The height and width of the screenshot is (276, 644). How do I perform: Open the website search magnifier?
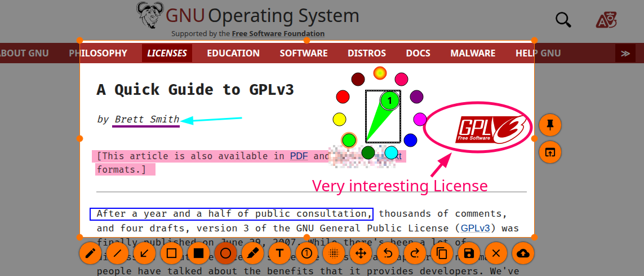[563, 20]
